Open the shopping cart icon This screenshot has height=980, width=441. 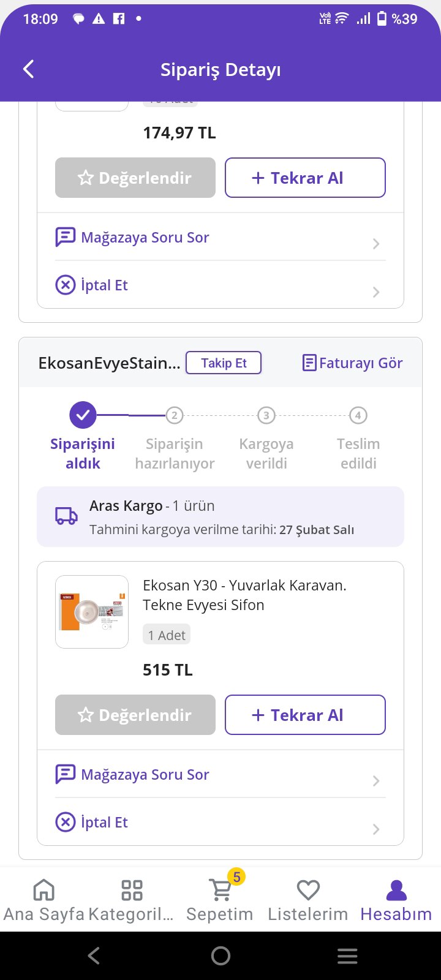(221, 890)
